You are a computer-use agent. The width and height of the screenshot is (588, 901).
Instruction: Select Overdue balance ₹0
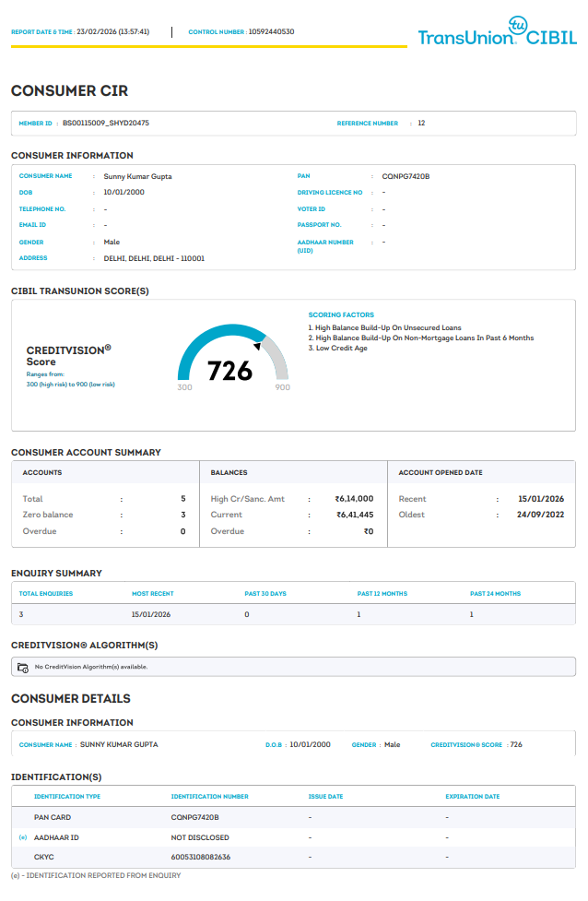click(x=369, y=531)
